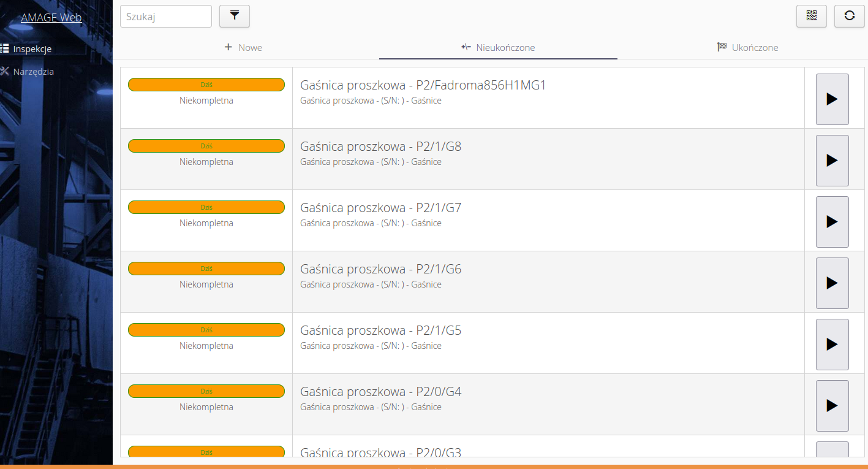Click the AMAGE Web link
The height and width of the screenshot is (469, 868).
tap(51, 18)
